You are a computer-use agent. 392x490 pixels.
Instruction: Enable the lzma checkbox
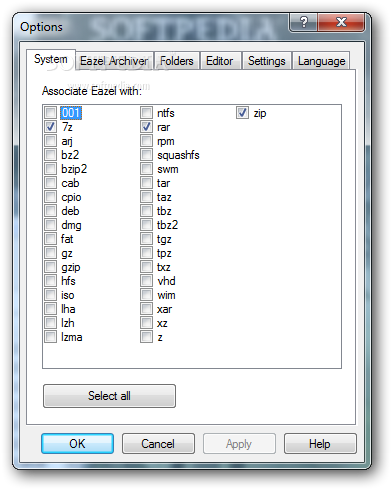click(51, 337)
